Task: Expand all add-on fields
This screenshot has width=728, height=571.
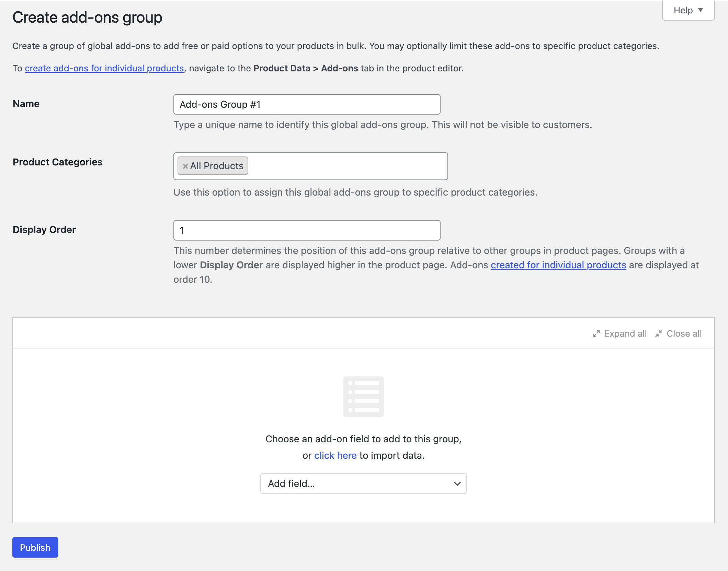Action: coord(625,333)
